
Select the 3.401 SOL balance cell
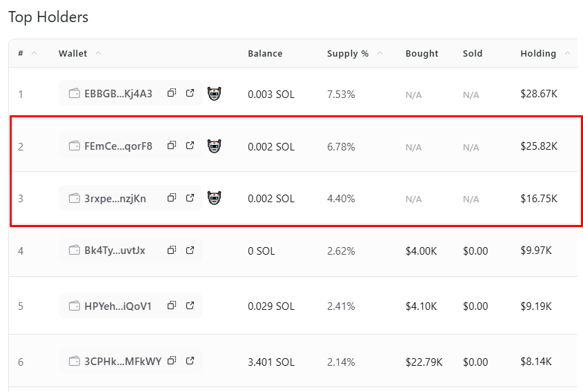(271, 362)
